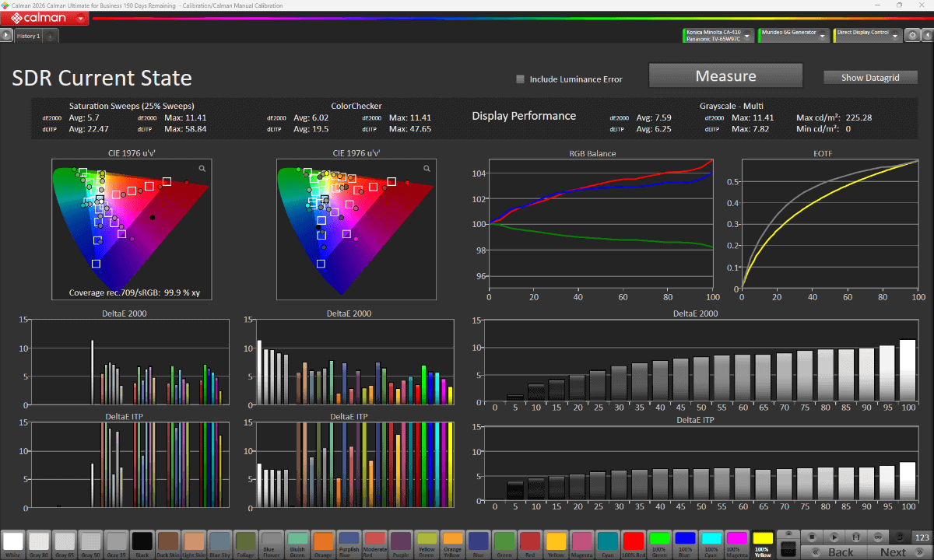The image size is (934, 560).
Task: Click the stop measurement icon
Action: (812, 537)
